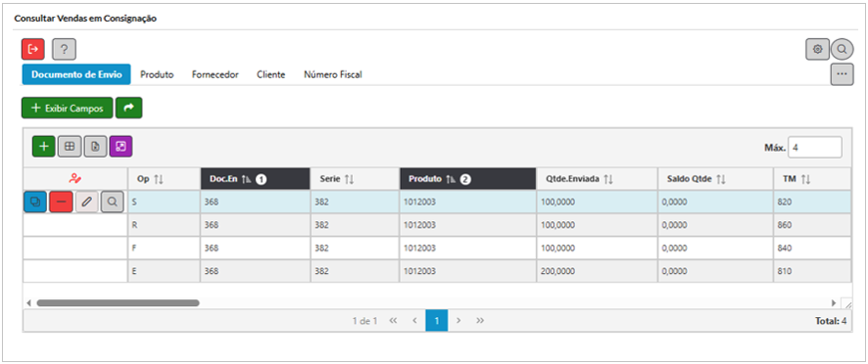
Task: Click the Máx. rows input field
Action: [x=815, y=148]
